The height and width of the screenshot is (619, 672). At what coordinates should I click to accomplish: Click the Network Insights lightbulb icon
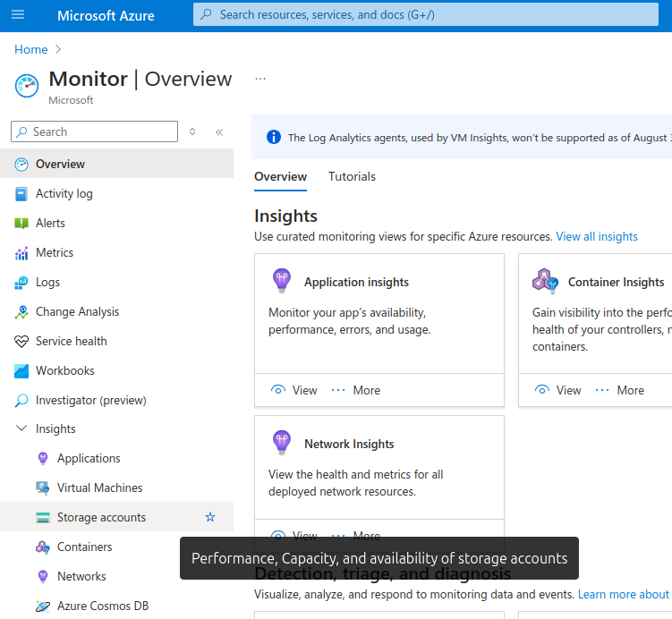tap(282, 443)
